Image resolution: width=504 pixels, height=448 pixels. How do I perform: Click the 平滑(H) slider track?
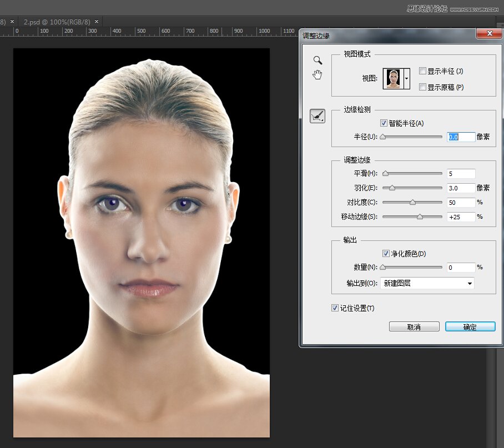point(412,174)
